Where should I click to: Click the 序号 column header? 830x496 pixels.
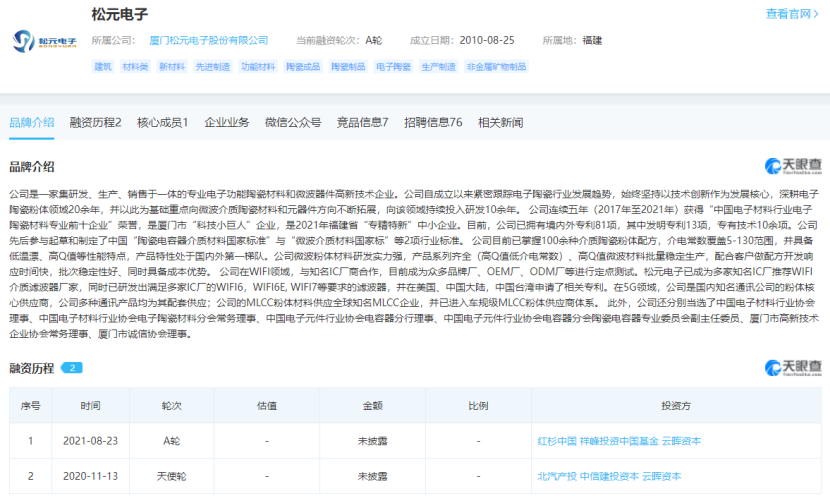tap(30, 405)
